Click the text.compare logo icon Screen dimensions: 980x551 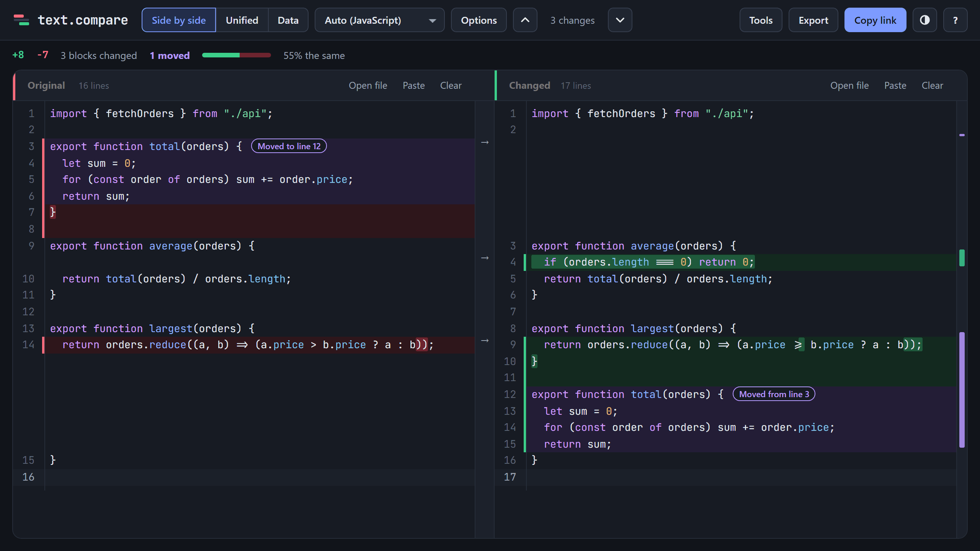21,20
